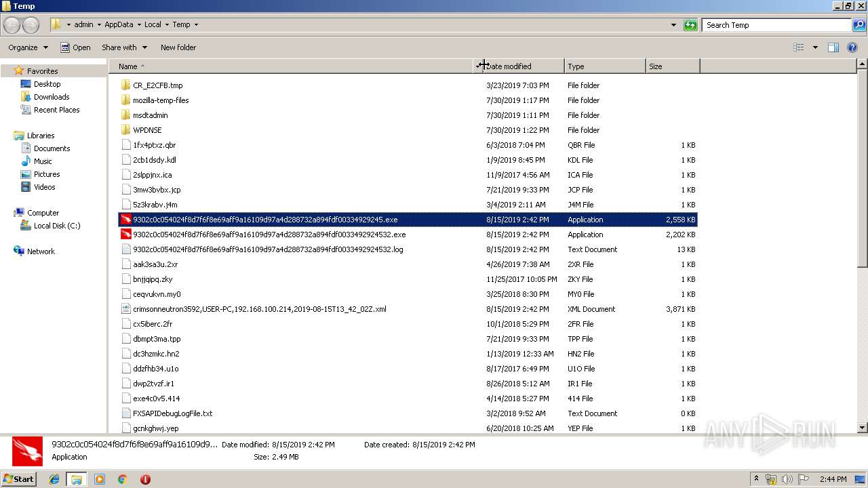Expand the Temp breadcrumb arrow
Viewport: 868px width, 488px height.
click(196, 25)
